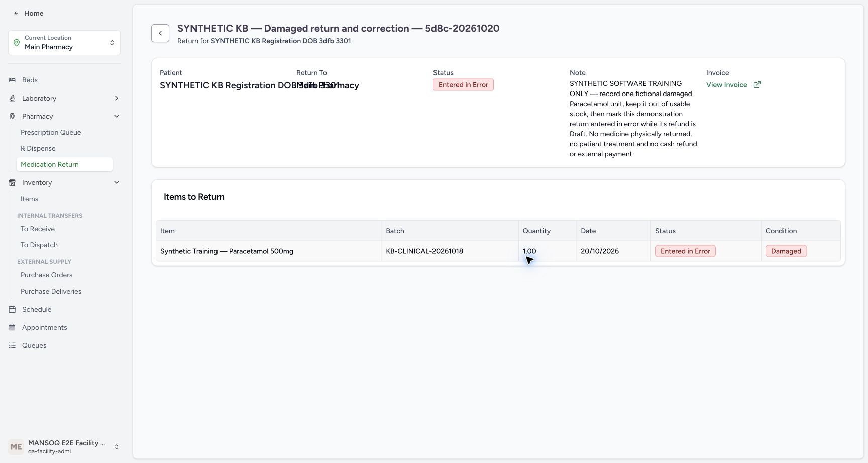
Task: Open the MANSOQ E2E Facility account menu
Action: [x=64, y=447]
